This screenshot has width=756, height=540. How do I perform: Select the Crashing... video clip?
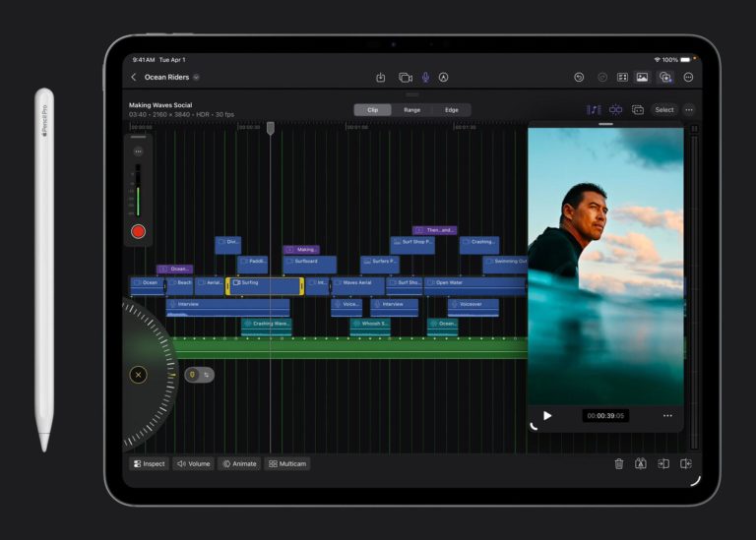click(x=479, y=245)
